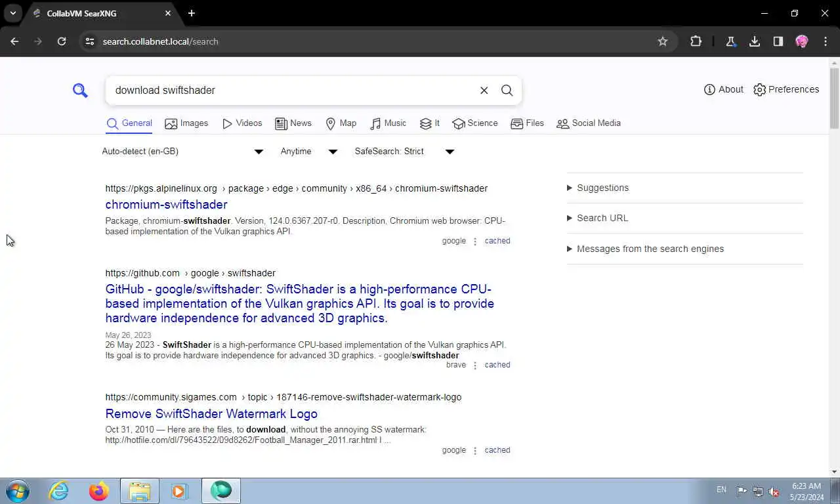The image size is (840, 504).
Task: Click the muted volume tray icon
Action: [x=774, y=492]
